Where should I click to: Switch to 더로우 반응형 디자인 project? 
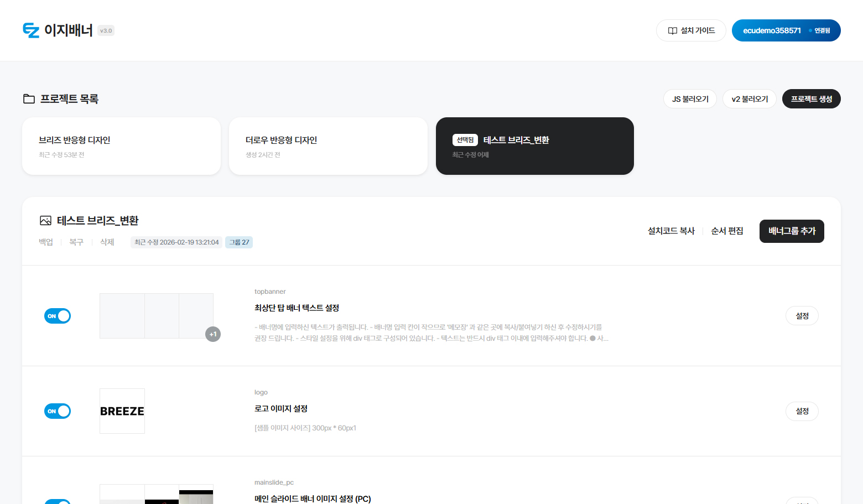pyautogui.click(x=328, y=146)
